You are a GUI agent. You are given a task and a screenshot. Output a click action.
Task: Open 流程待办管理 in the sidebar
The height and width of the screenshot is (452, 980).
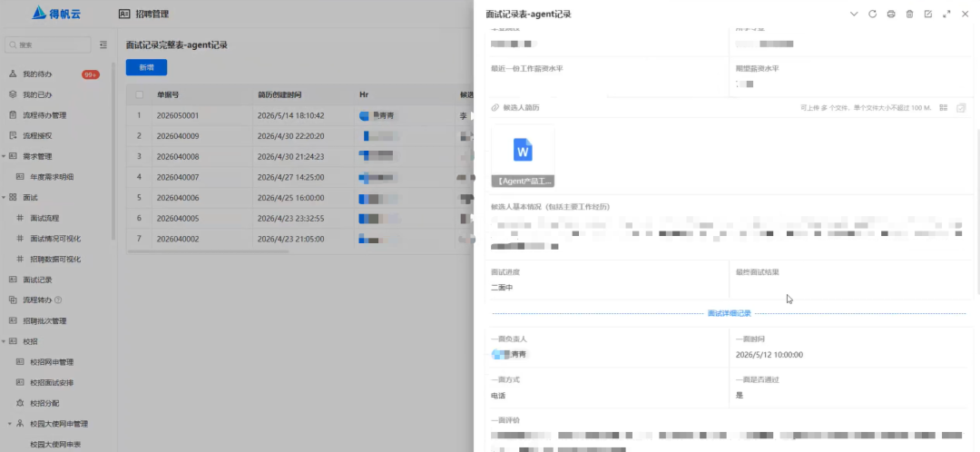pyautogui.click(x=44, y=115)
